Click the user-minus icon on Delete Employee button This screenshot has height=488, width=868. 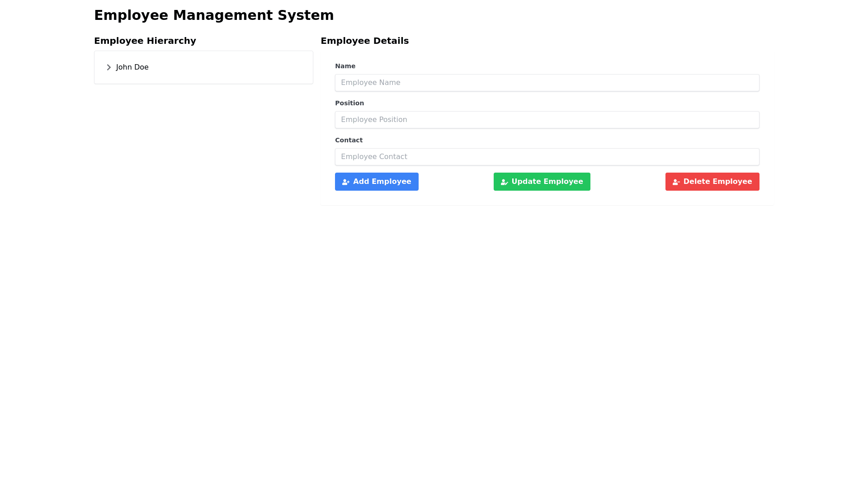(x=675, y=182)
